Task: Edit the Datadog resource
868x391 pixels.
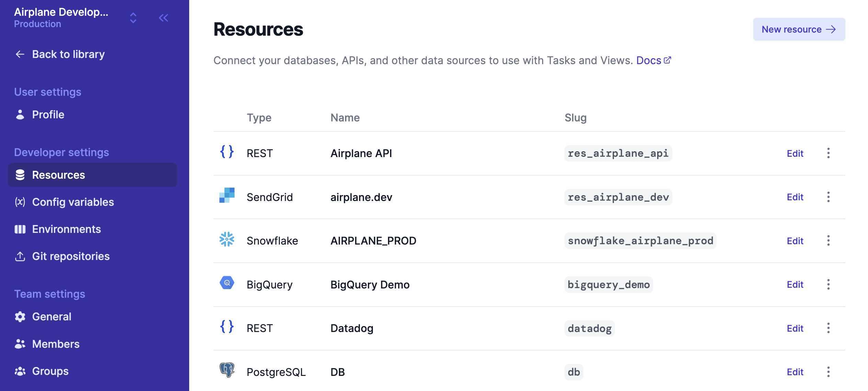Action: [x=795, y=328]
